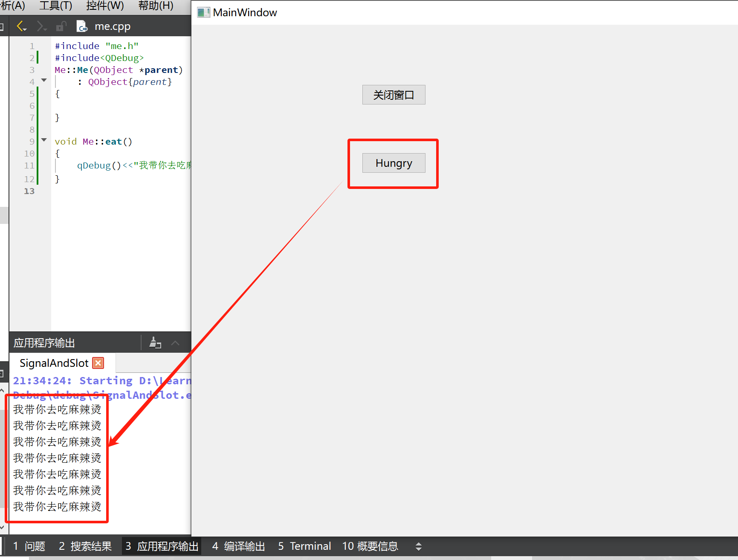Click line number 13 in the editor
738x560 pixels.
[x=29, y=191]
